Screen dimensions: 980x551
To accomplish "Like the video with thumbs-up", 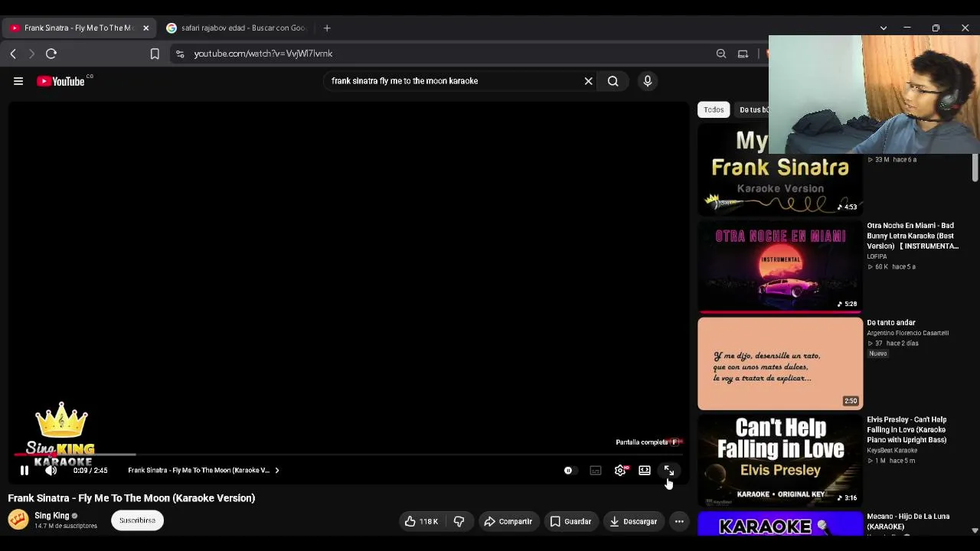I will pos(421,522).
